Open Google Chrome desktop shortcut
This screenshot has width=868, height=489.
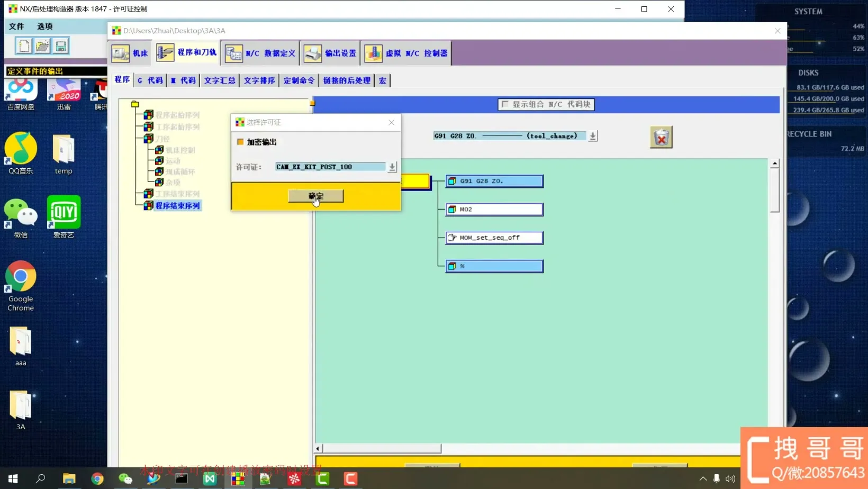point(21,286)
